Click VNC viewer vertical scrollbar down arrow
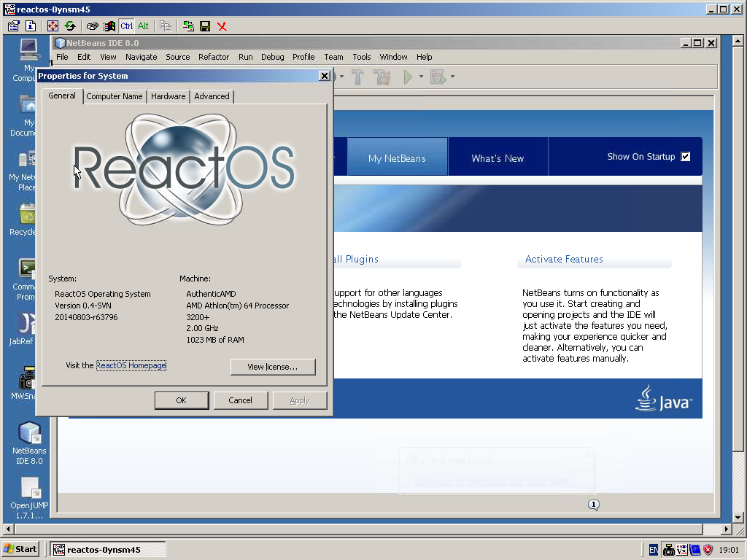 click(738, 518)
